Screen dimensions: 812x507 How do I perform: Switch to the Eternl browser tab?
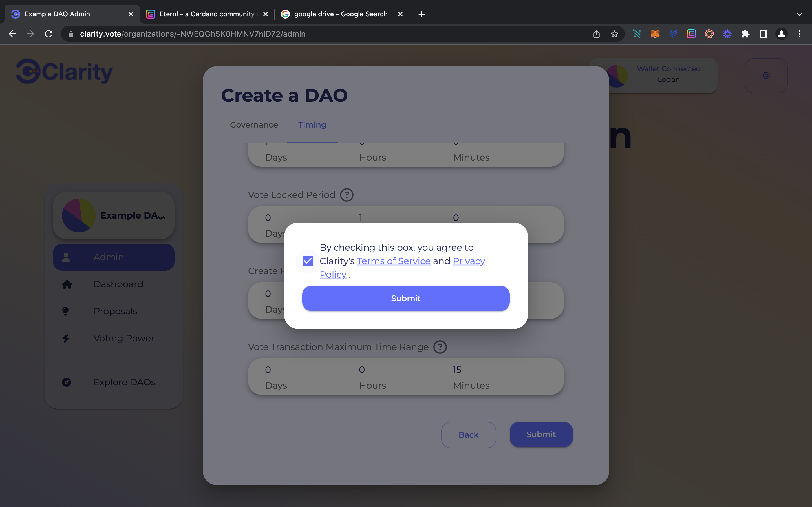coord(207,14)
